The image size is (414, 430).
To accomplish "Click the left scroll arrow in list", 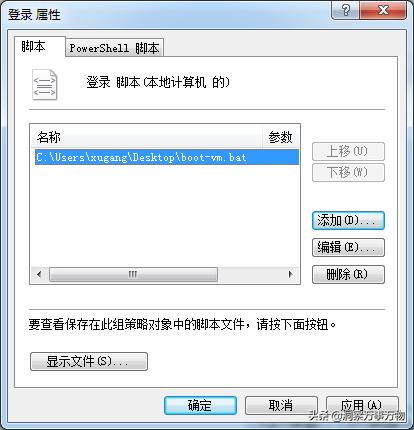I will [x=39, y=274].
